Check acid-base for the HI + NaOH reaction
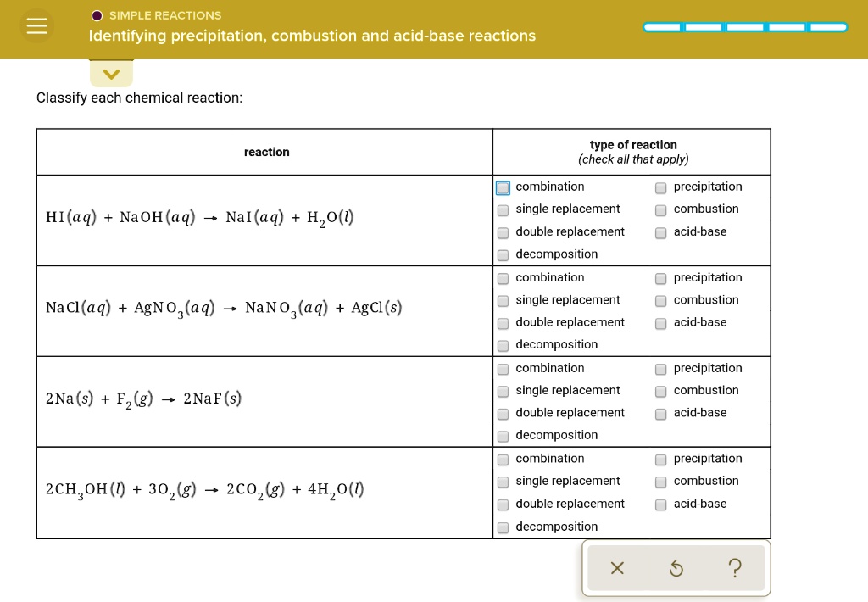Image resolution: width=868 pixels, height=602 pixels. point(660,231)
